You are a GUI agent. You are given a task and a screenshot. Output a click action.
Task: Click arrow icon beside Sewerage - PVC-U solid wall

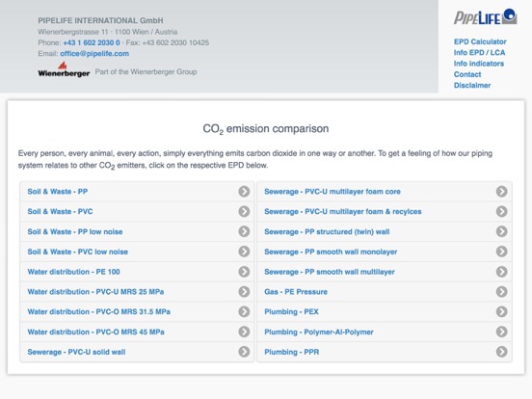(244, 352)
